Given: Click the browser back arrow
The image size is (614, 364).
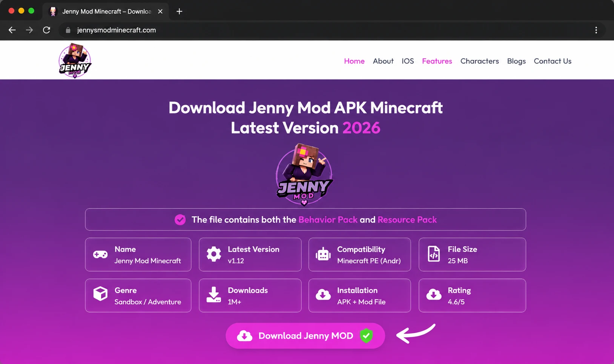Looking at the screenshot, I should pyautogui.click(x=12, y=30).
